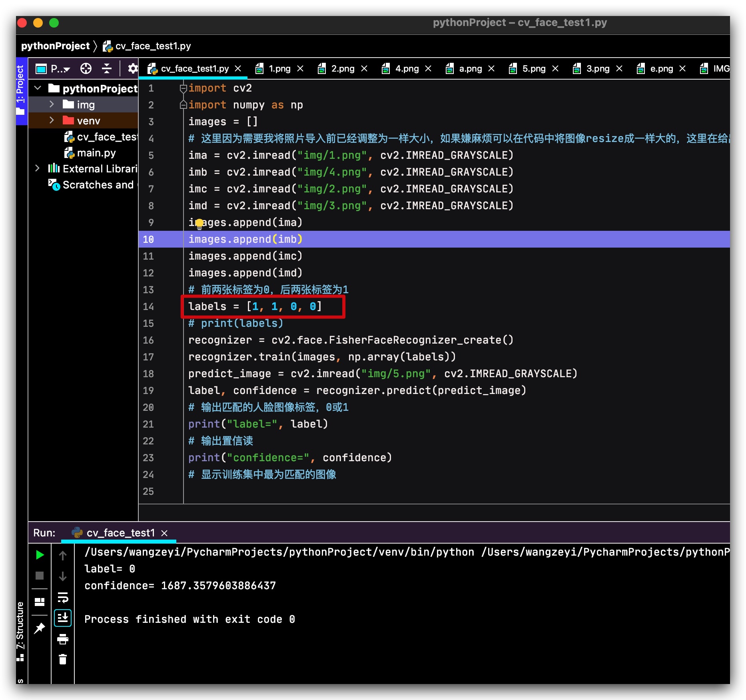Toggle Scroll to the end in Run console
Screen dimensions: 746x700
click(x=63, y=618)
